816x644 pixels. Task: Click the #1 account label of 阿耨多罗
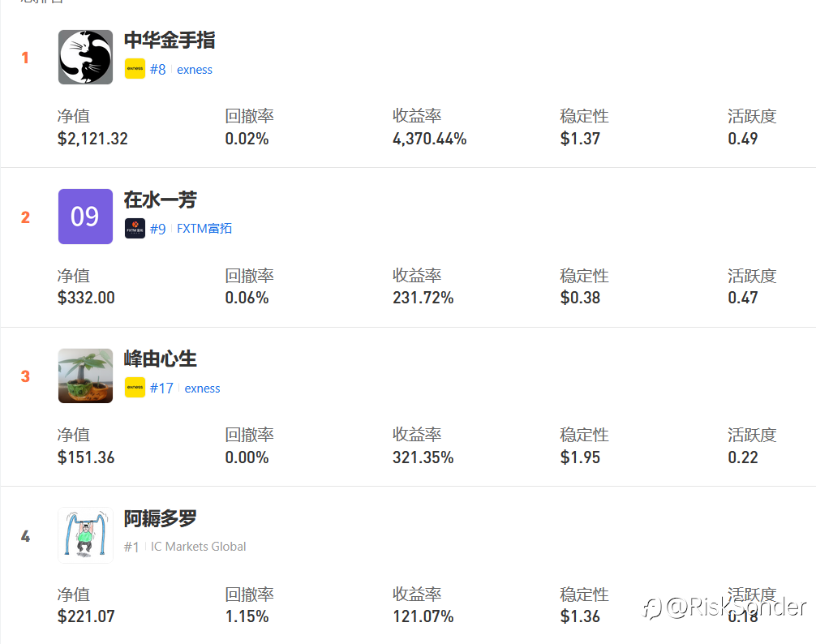131,547
